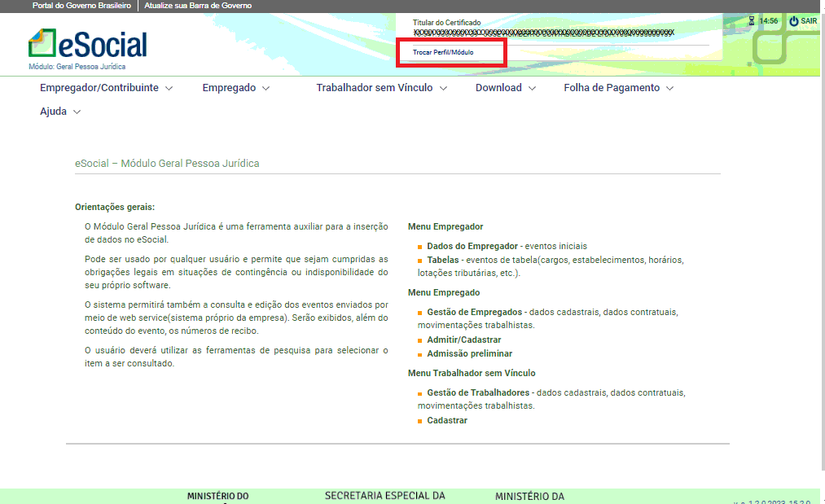Expand the chevron beside Ajuda
This screenshot has width=825, height=504.
(x=77, y=112)
